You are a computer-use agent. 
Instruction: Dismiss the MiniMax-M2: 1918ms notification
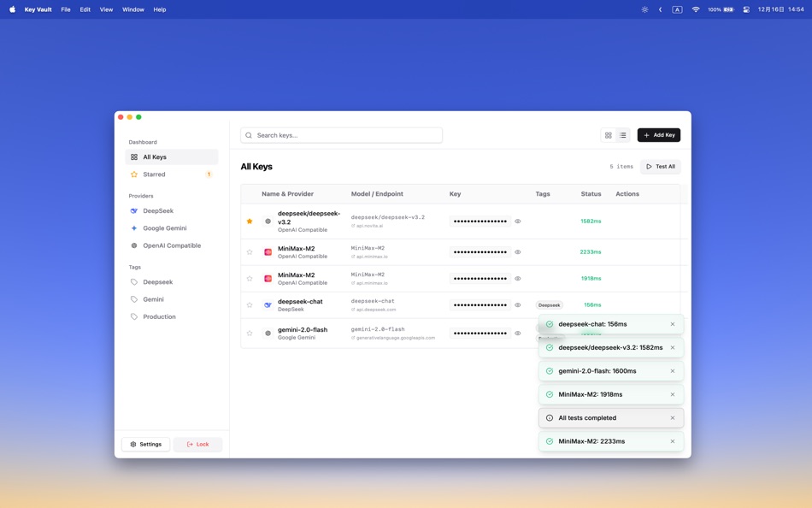673,394
